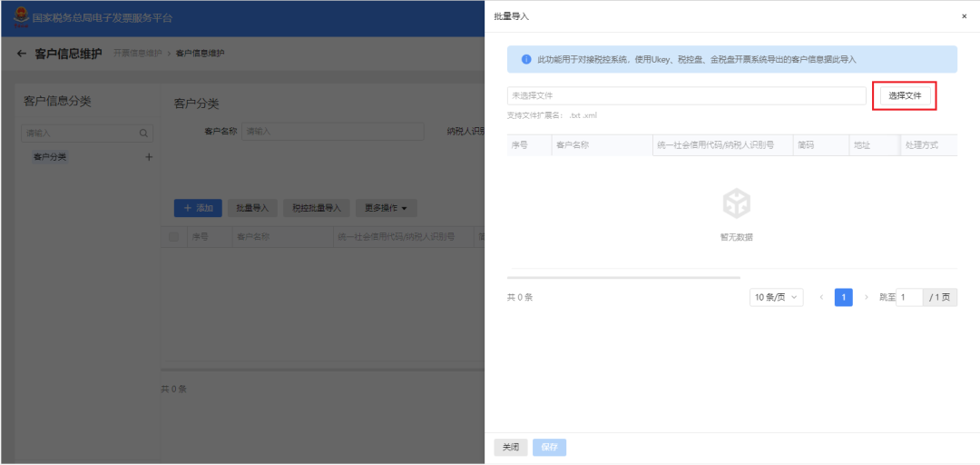Click the back arrow beside 客户信息维护
Image resolution: width=980 pixels, height=465 pixels.
coord(22,54)
